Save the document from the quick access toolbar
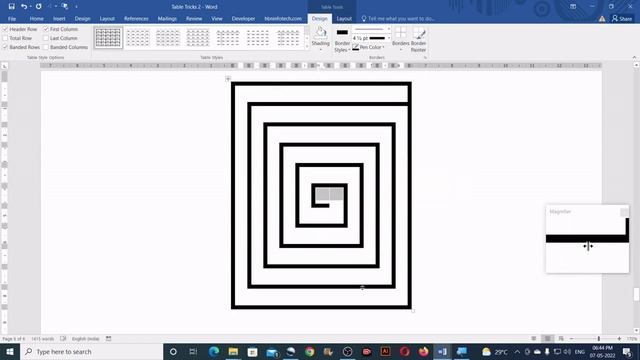Viewport: 640px width, 360px height. [x=11, y=7]
